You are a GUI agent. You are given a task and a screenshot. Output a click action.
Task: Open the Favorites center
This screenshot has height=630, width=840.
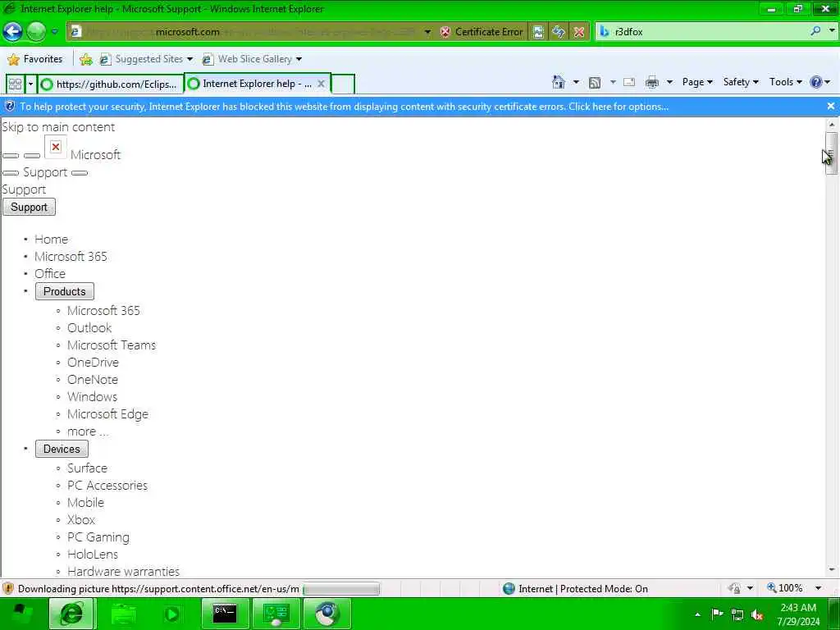pos(35,59)
